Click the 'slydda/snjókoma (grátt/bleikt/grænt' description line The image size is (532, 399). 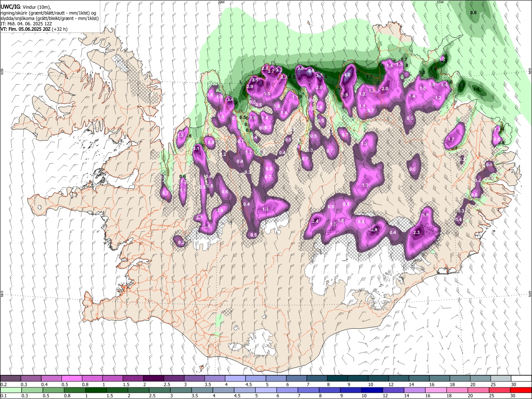click(49, 18)
